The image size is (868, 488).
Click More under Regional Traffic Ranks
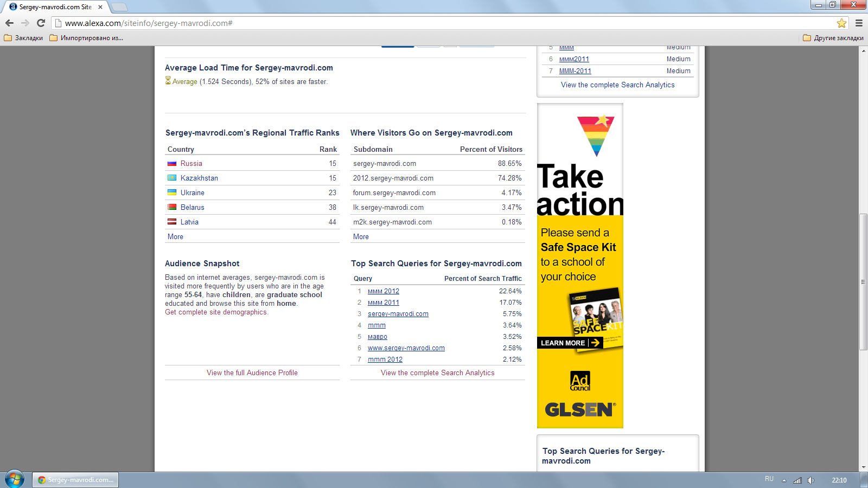(x=175, y=236)
